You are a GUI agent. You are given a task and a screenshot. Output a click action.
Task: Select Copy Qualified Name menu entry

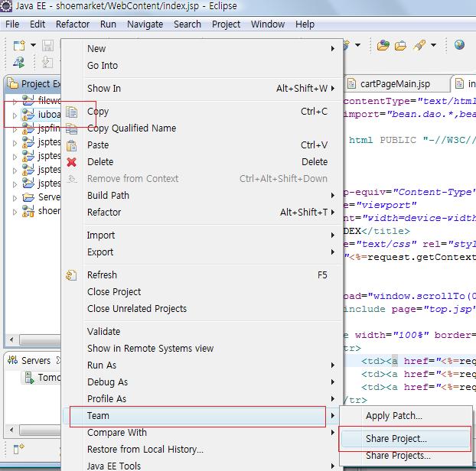202,128
